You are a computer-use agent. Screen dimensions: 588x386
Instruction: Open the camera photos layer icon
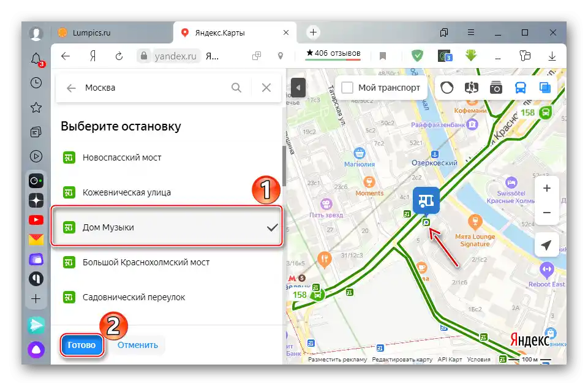(x=496, y=88)
